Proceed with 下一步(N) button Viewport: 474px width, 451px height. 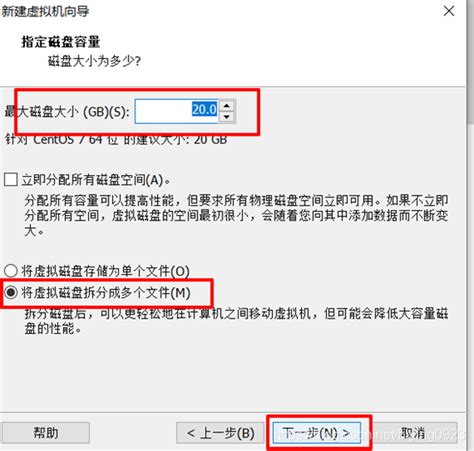(316, 433)
